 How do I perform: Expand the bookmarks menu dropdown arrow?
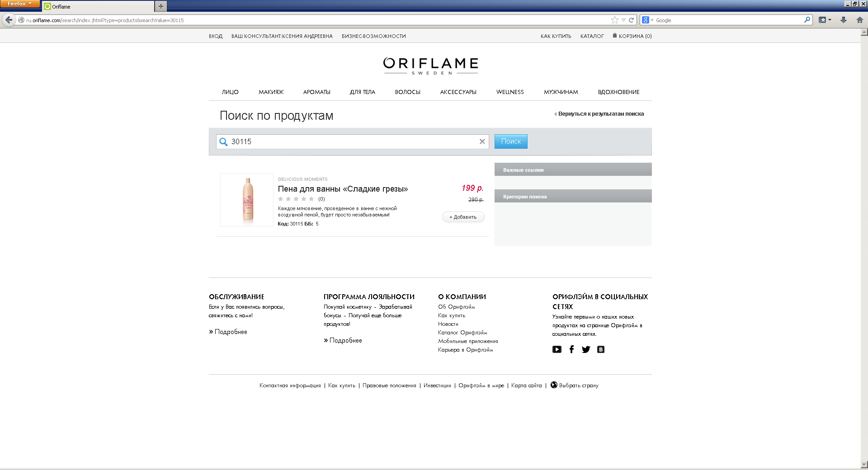pos(830,20)
